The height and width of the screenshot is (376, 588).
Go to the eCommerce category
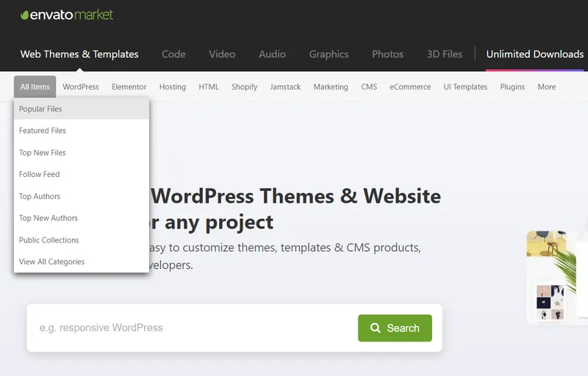click(410, 87)
